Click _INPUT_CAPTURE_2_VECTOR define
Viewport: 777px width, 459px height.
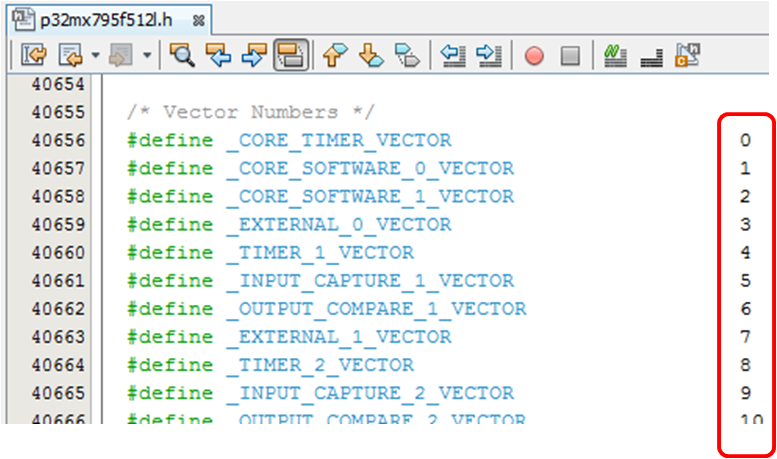tap(370, 394)
